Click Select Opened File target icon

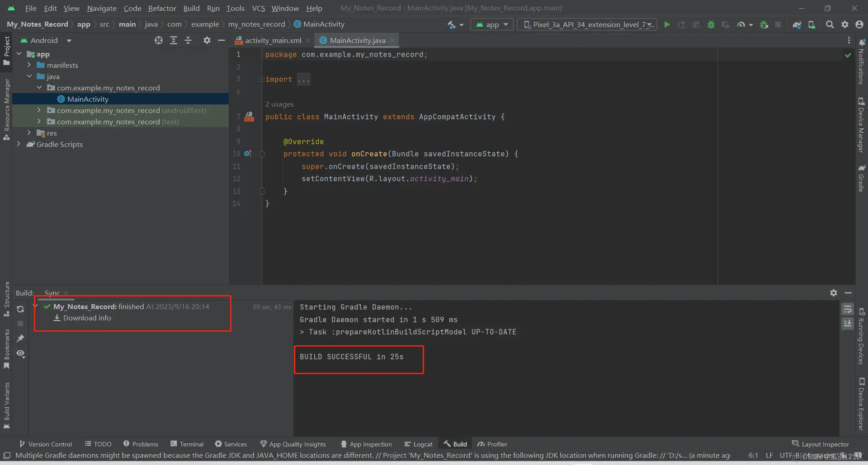(x=159, y=40)
